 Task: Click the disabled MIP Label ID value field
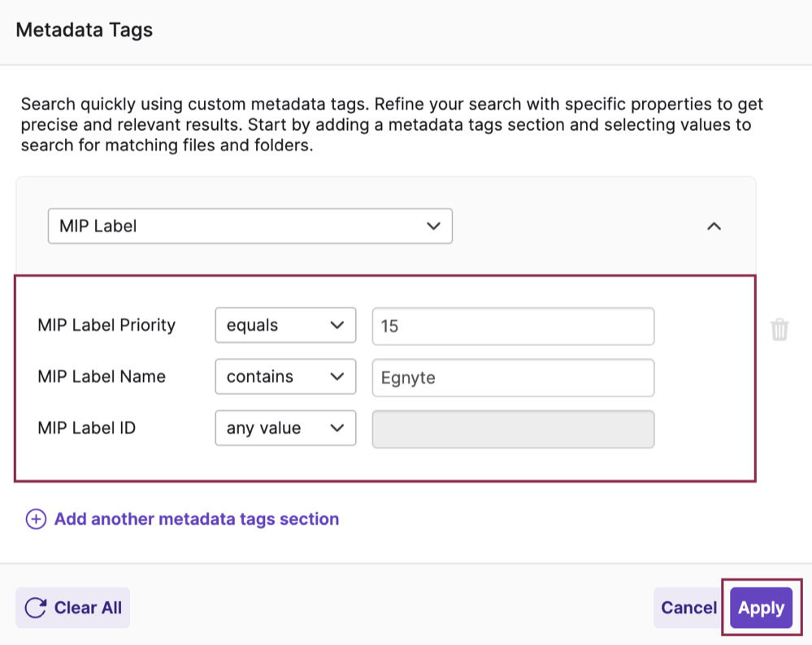click(512, 428)
